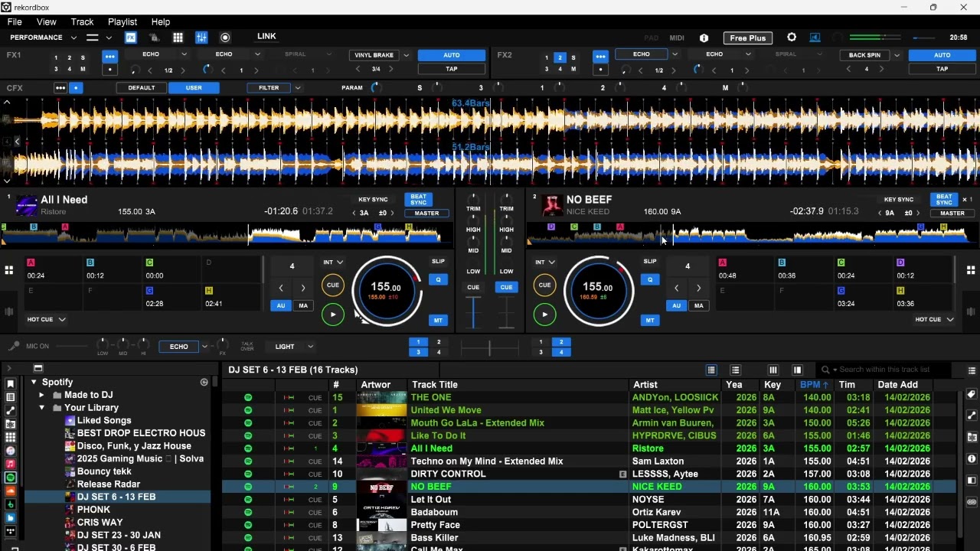Click FX2 TAP button

click(942, 69)
